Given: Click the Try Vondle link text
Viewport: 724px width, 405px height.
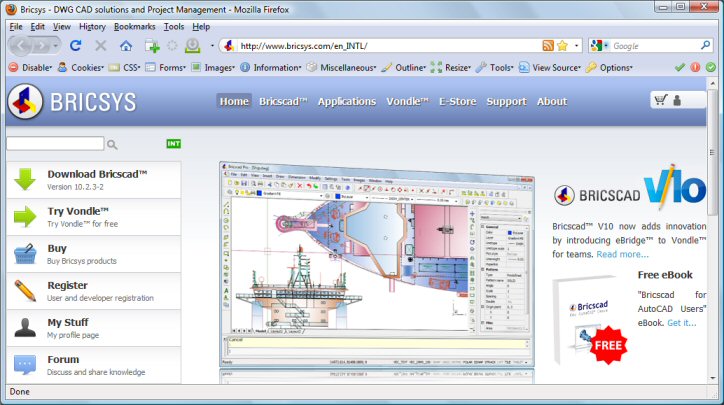Looking at the screenshot, I should point(78,211).
